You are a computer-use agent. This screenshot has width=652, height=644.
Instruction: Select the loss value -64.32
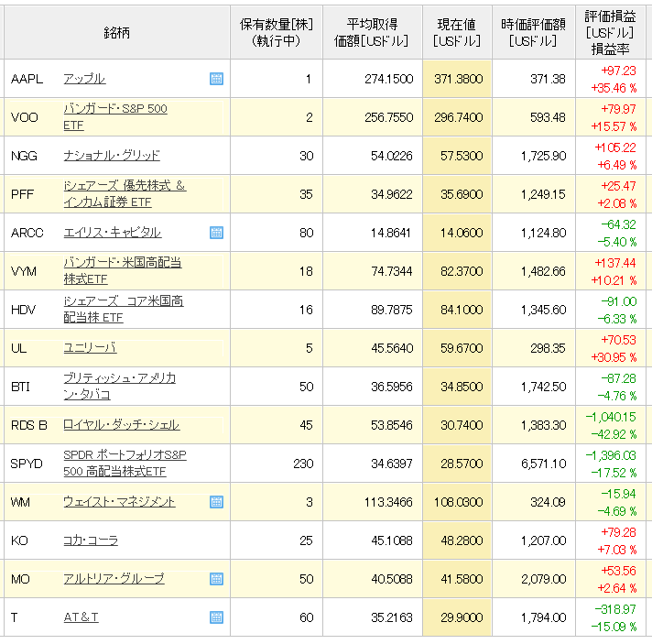click(x=619, y=224)
